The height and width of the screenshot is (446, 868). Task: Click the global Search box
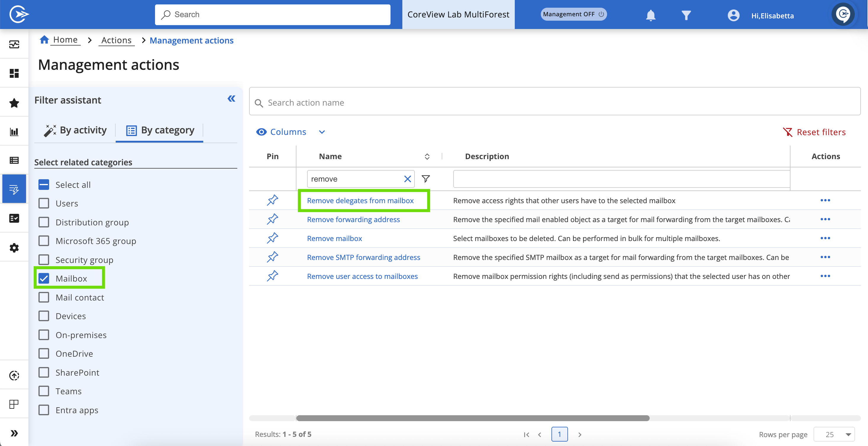click(x=272, y=14)
